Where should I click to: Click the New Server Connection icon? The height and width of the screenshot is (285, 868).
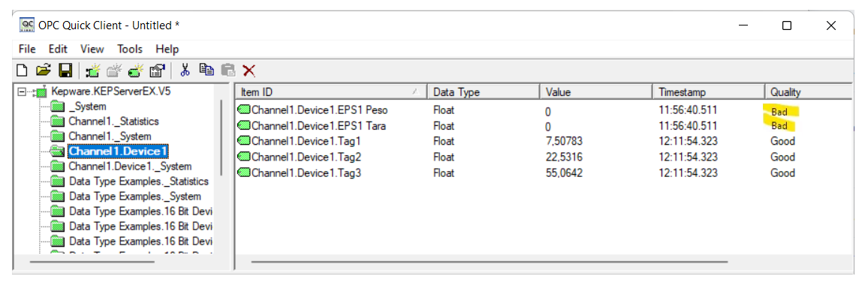[93, 70]
